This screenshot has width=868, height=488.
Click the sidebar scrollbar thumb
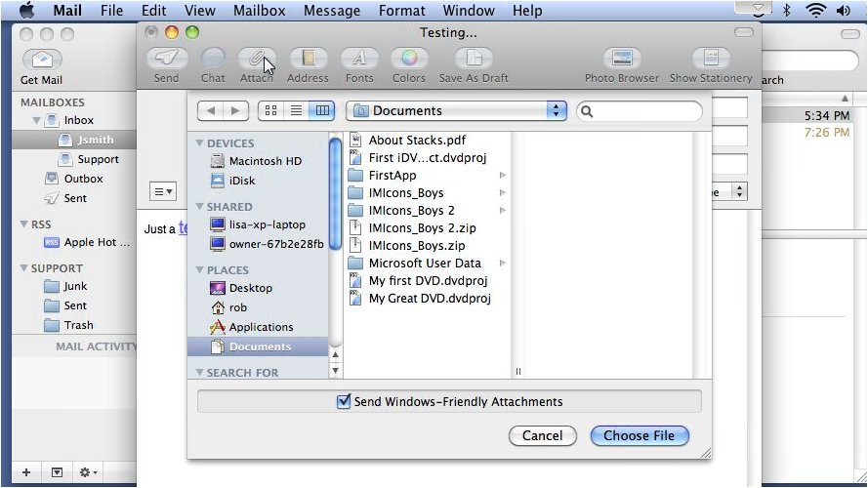coord(335,193)
